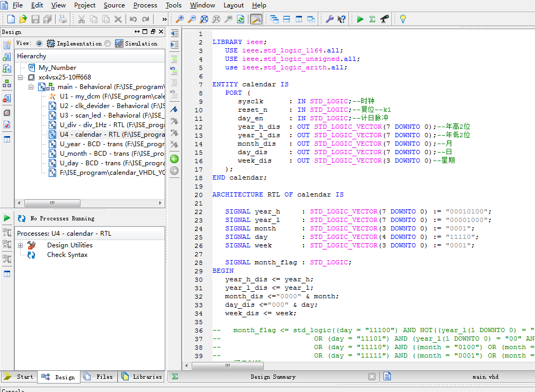This screenshot has height=392, width=535.
Task: Click the light bulb tips icon
Action: [403, 19]
